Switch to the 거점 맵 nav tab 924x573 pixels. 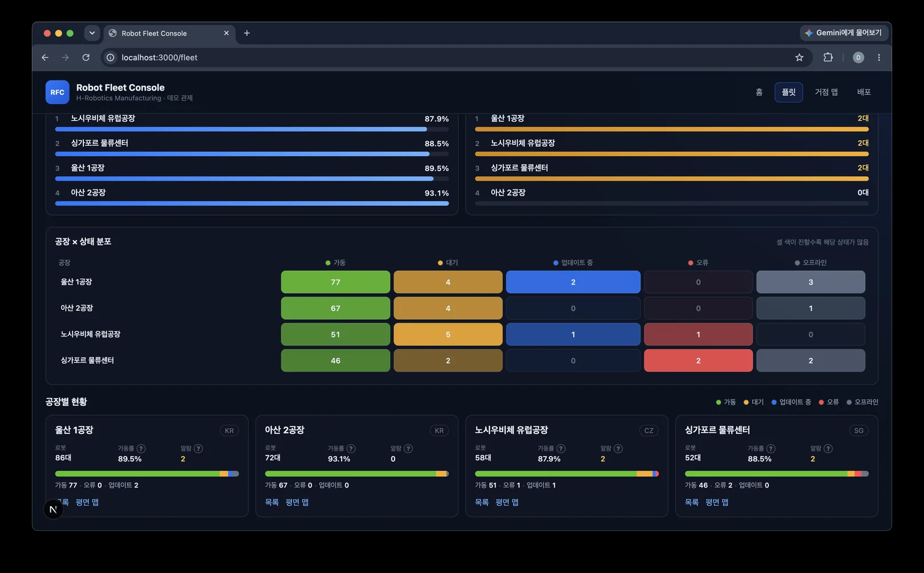(826, 92)
